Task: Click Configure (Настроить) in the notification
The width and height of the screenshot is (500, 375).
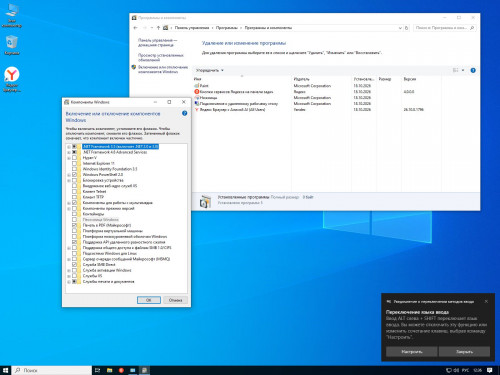Action: point(412,352)
